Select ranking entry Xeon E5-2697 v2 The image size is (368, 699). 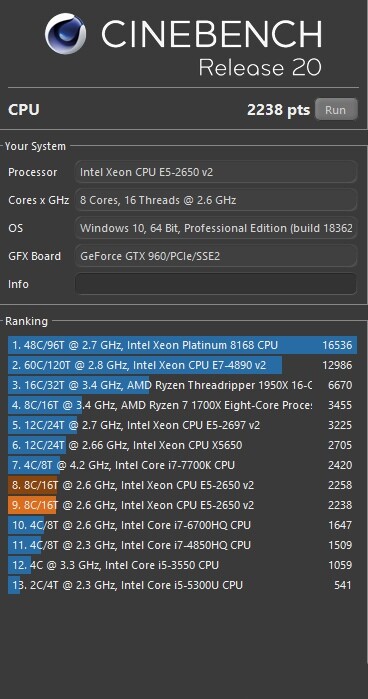pyautogui.click(x=182, y=425)
